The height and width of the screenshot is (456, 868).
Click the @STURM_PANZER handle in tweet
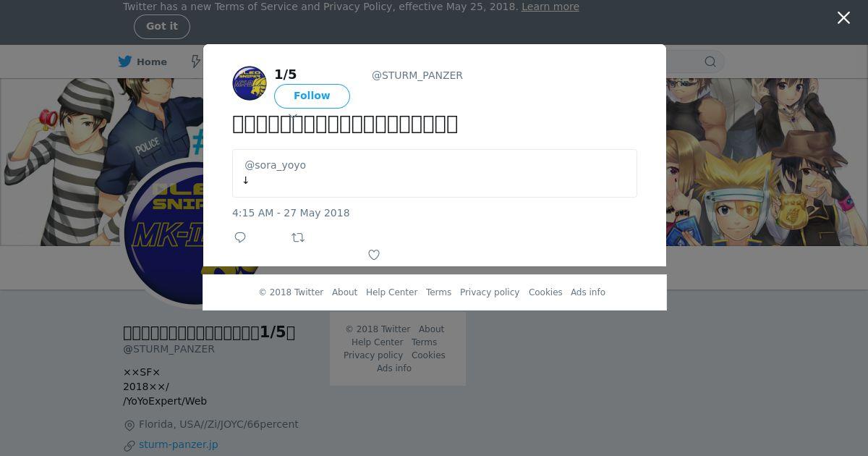click(417, 75)
